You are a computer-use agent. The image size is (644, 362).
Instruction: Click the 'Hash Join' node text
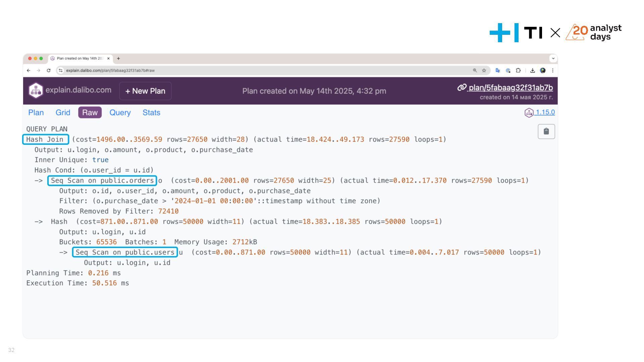click(45, 139)
